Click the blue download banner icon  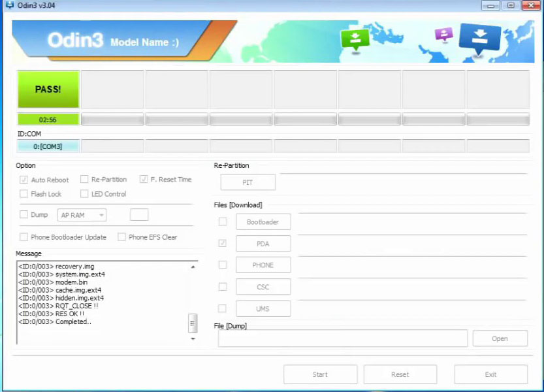[480, 39]
